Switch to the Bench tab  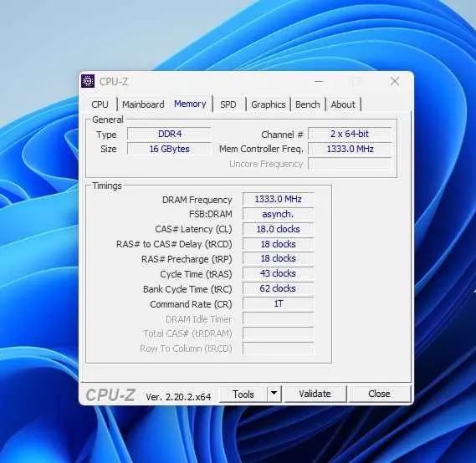308,104
